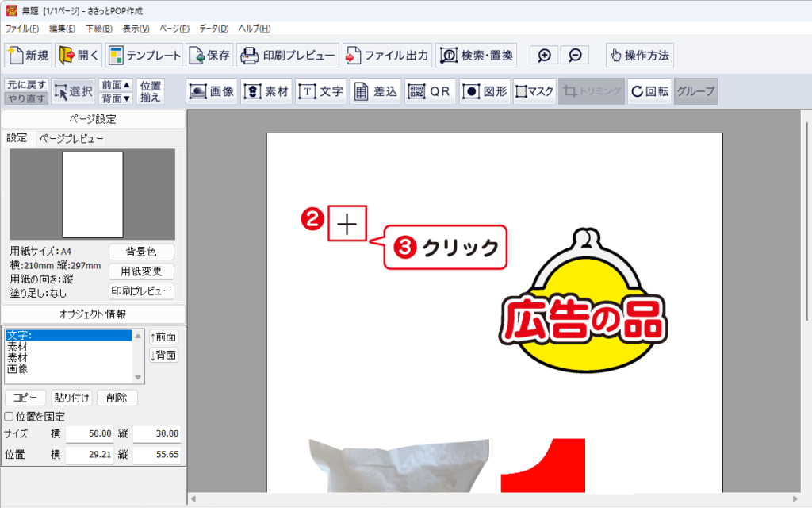Choose the 文字 (Text) insert tool
The width and height of the screenshot is (812, 508).
(x=321, y=91)
